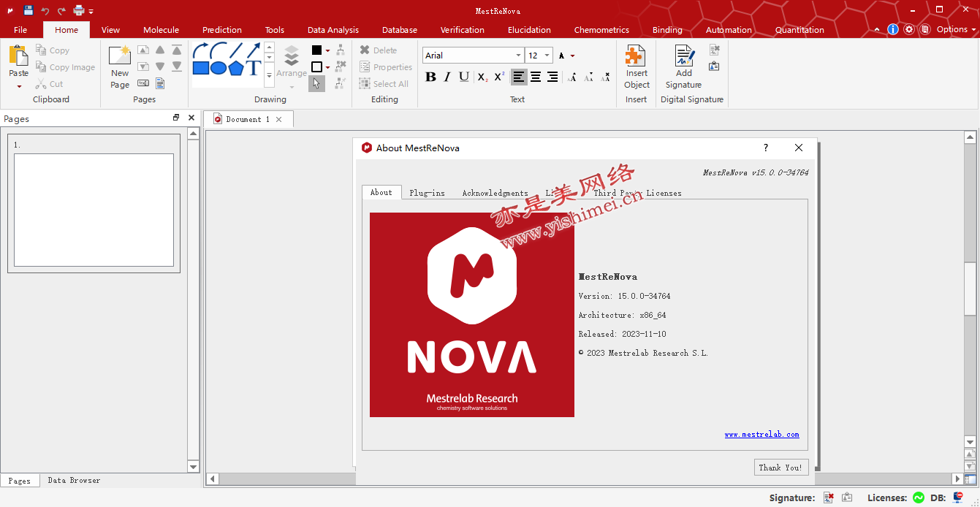Set text alignment to right
Screen dimensions: 980x507
coord(552,77)
